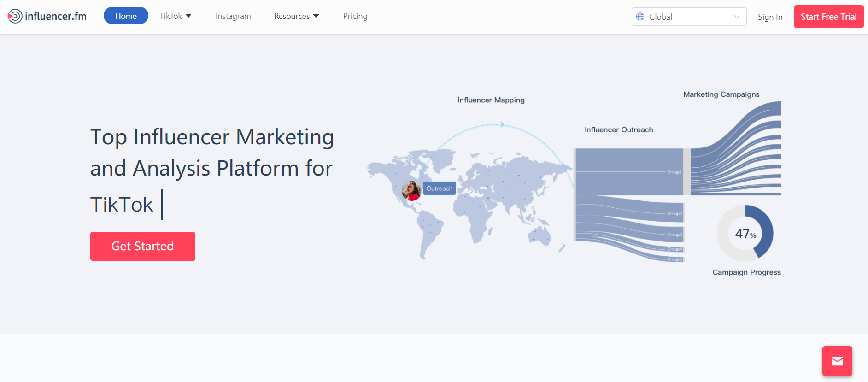Click the influencer.fm logo
868x382 pixels.
(x=47, y=16)
